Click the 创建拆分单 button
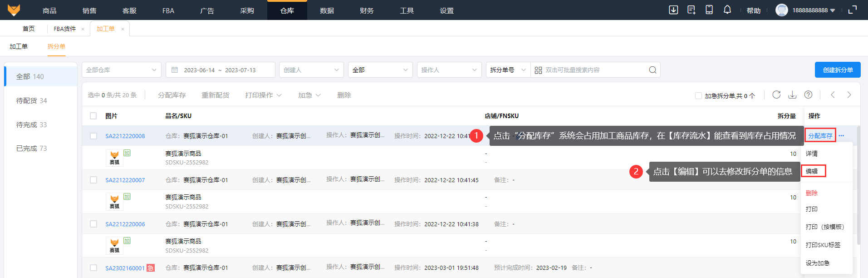868x278 pixels. click(838, 70)
